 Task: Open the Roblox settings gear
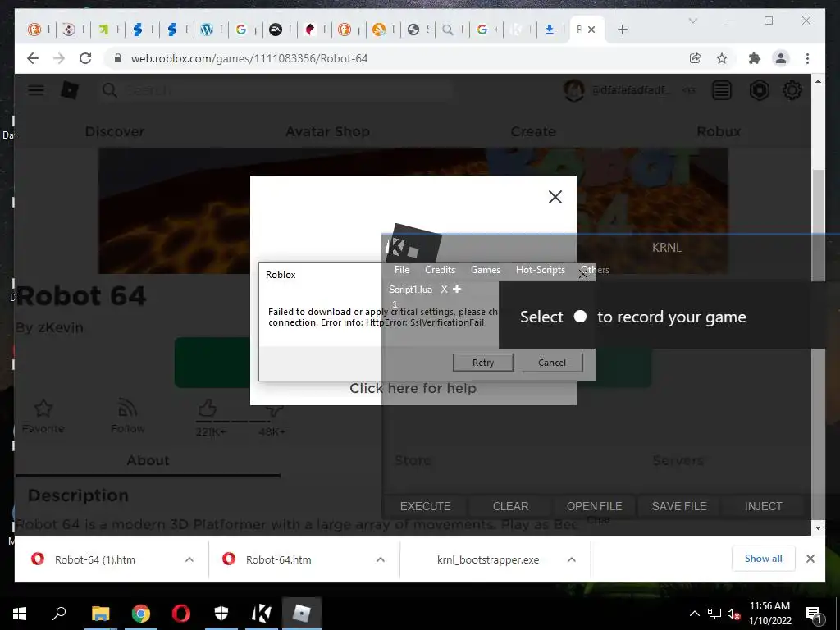point(792,90)
